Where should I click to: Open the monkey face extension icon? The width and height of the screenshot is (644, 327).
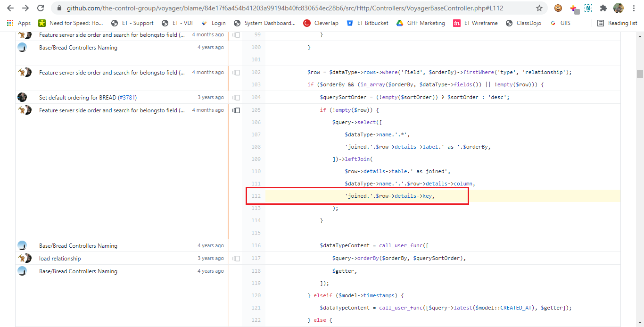(x=558, y=8)
